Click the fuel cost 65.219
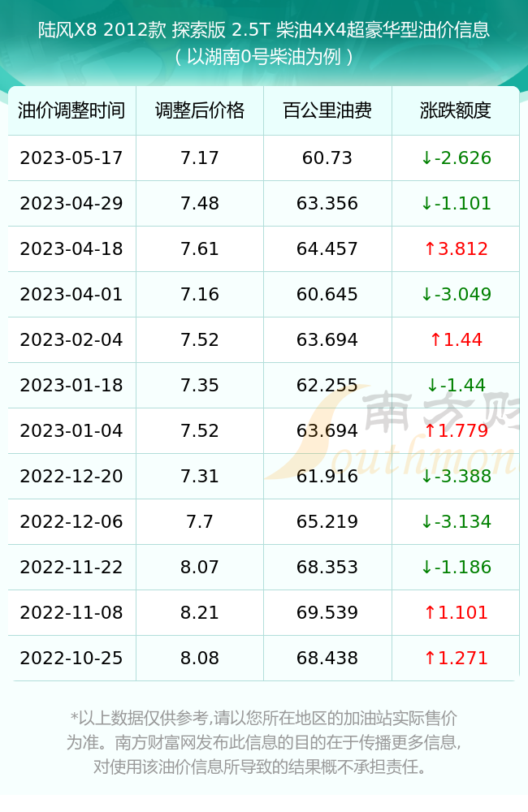Image resolution: width=528 pixels, height=812 pixels. pos(327,522)
